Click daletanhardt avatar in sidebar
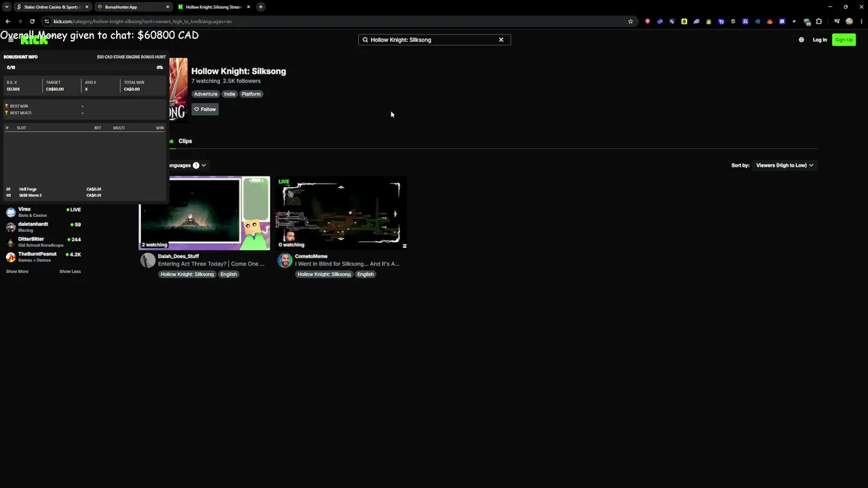 [x=11, y=226]
